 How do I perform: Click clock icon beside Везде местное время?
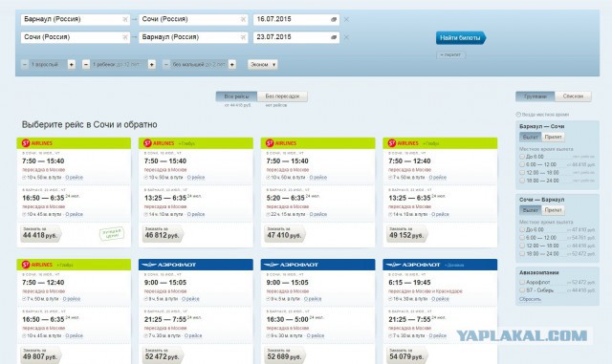518,115
